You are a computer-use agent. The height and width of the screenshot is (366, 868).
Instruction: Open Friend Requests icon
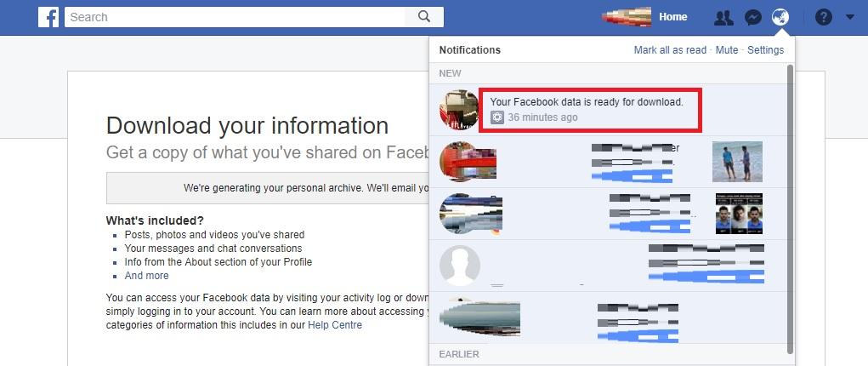click(x=723, y=17)
